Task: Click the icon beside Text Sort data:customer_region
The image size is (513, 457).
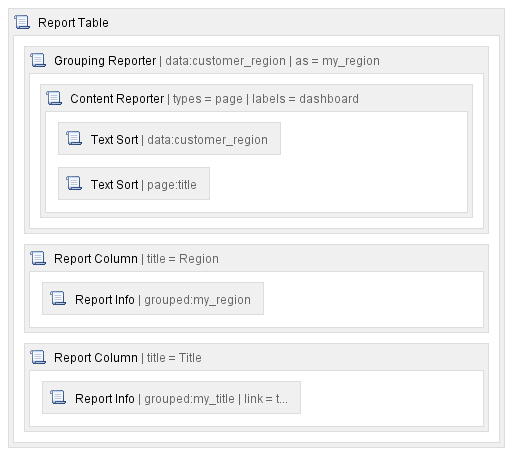Action: [x=74, y=138]
